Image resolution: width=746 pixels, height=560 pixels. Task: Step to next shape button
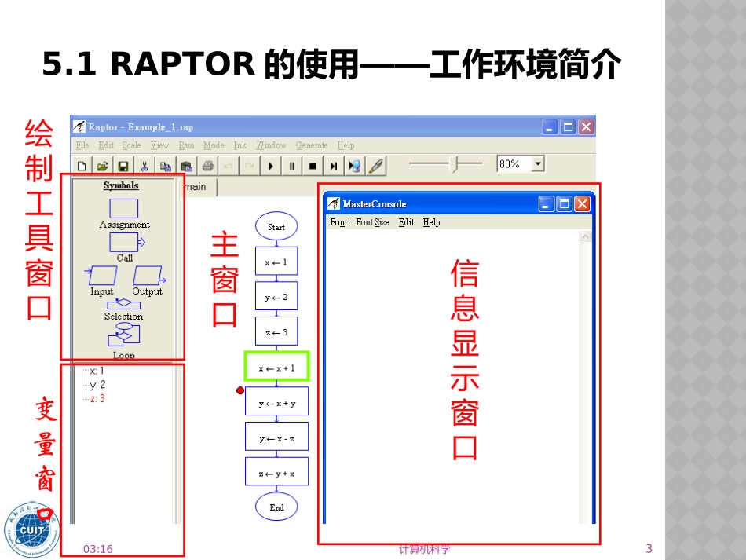pos(333,166)
